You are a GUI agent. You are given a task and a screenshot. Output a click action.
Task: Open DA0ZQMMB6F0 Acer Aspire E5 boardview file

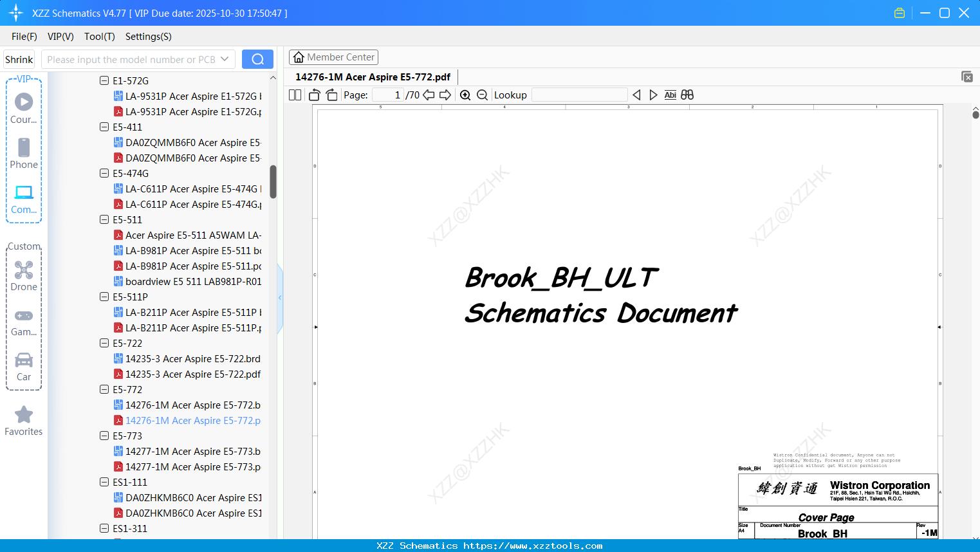coord(187,143)
